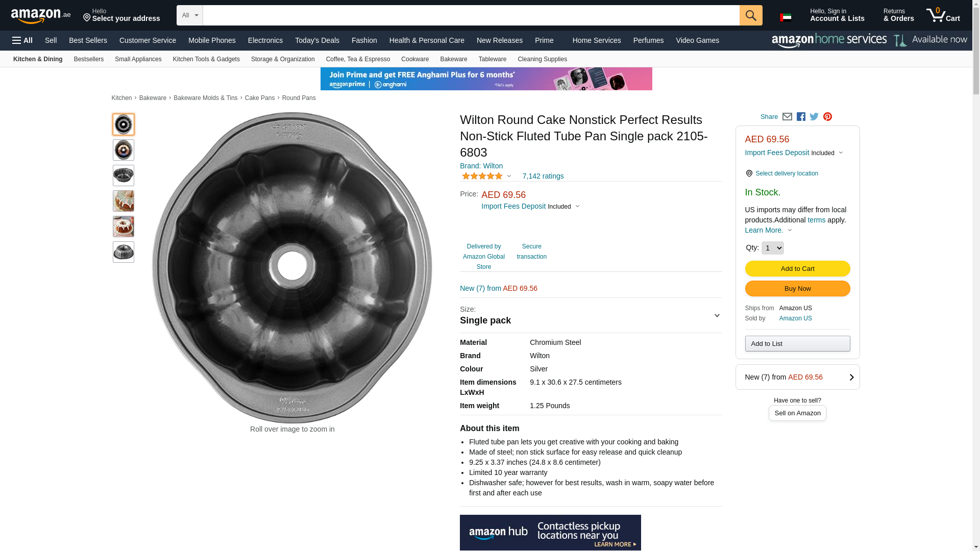Click the UAE flag language selector
The width and height of the screenshot is (980, 551).
click(x=786, y=17)
